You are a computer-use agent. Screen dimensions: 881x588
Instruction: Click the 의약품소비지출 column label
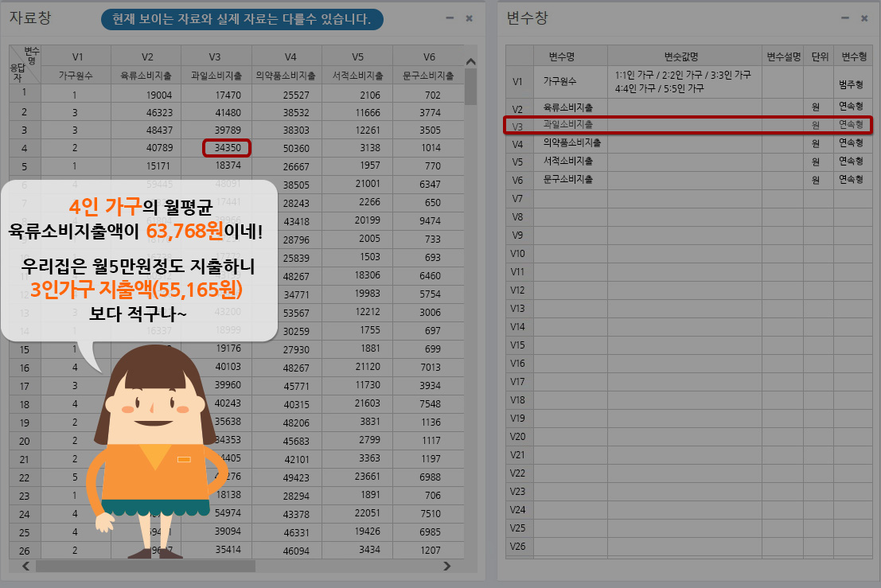coord(287,76)
